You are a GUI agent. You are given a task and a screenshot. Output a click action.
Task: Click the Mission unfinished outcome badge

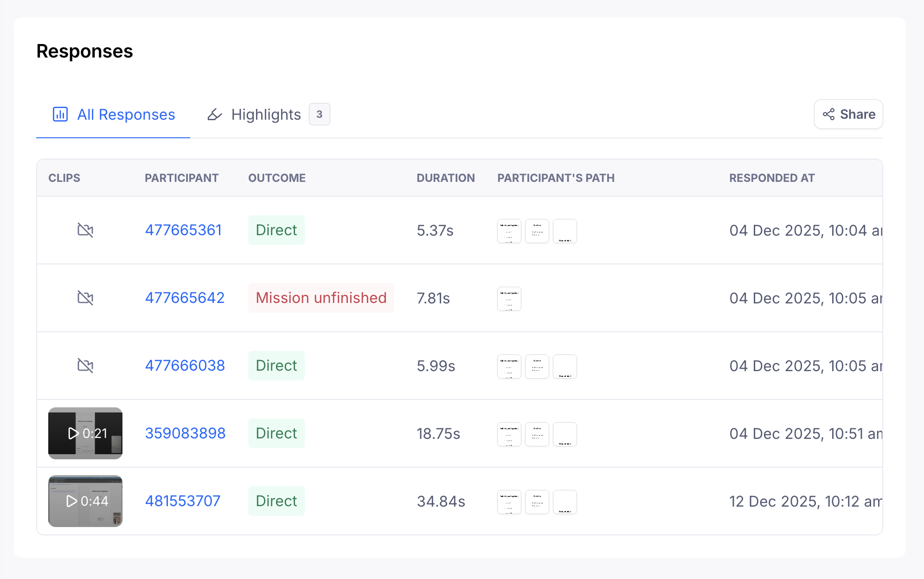click(321, 298)
